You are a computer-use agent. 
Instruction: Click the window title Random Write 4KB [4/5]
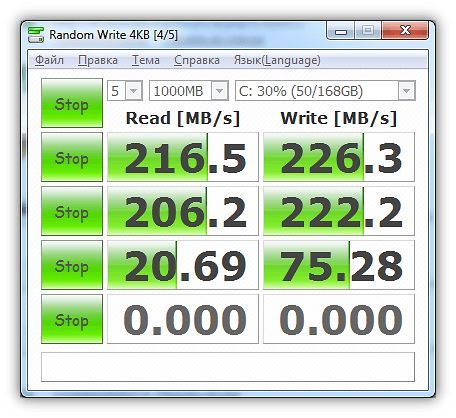113,35
